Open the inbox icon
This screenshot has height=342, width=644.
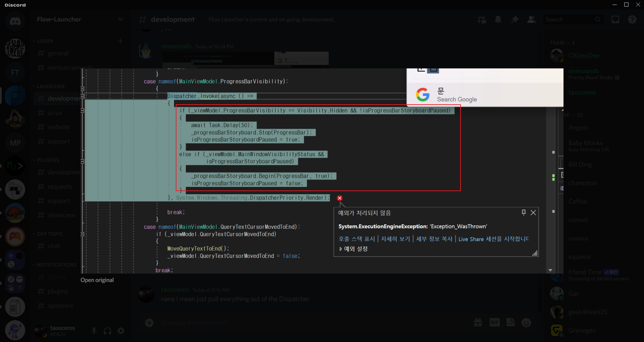coord(615,19)
